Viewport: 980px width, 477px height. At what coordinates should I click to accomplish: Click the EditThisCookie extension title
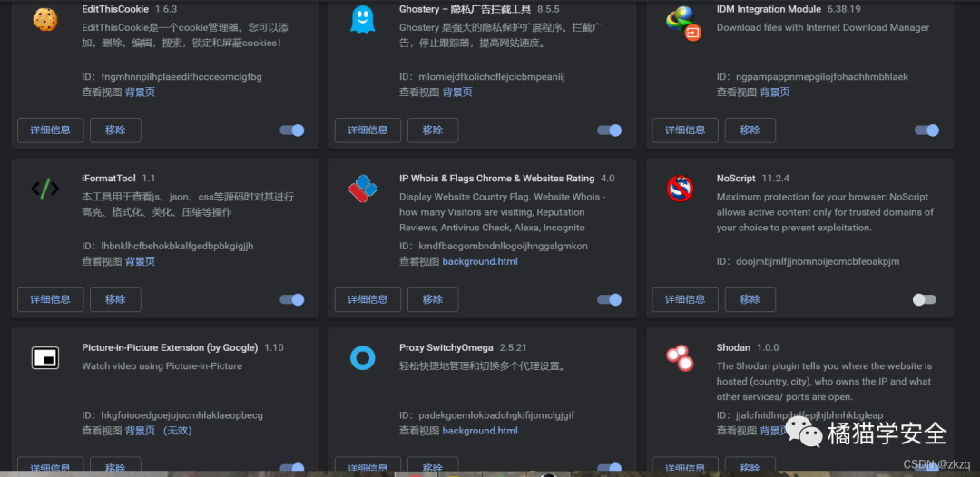[x=115, y=9]
